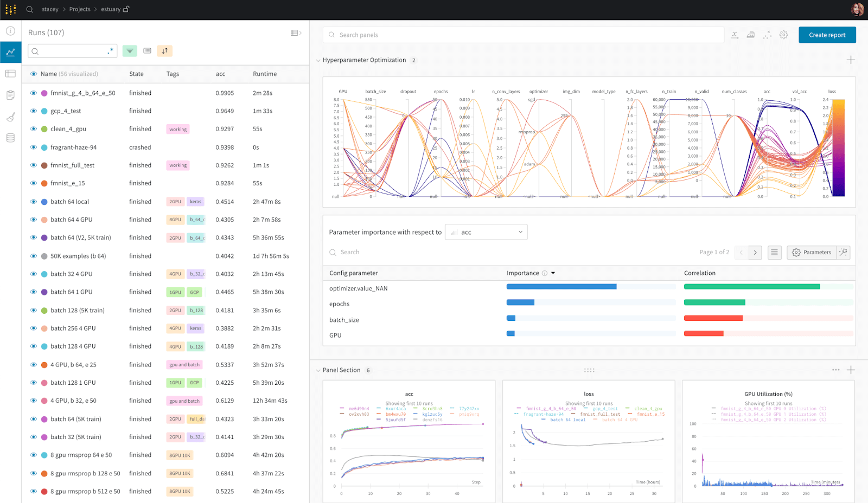Open the workspace settings gear icon
Screen dimensions: 868x503
(x=783, y=35)
